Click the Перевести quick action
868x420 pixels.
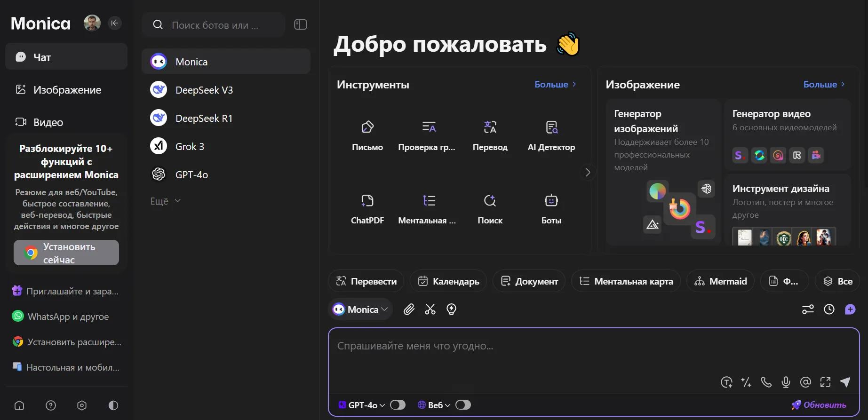point(366,281)
